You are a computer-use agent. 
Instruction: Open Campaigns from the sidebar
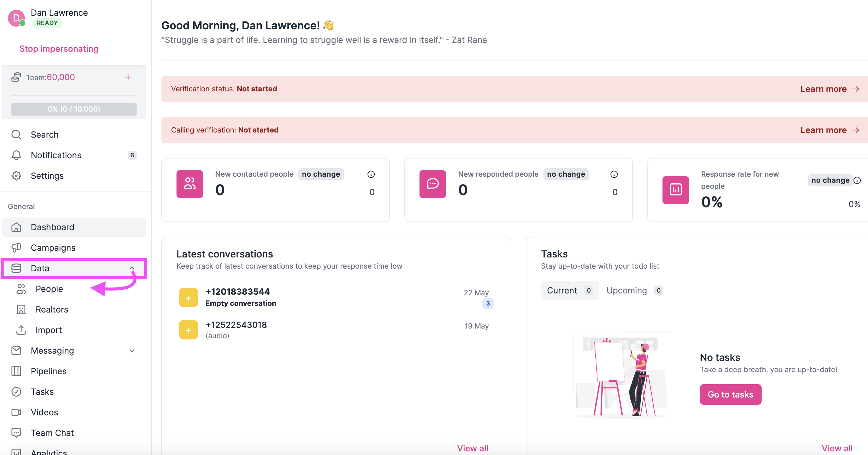(53, 248)
